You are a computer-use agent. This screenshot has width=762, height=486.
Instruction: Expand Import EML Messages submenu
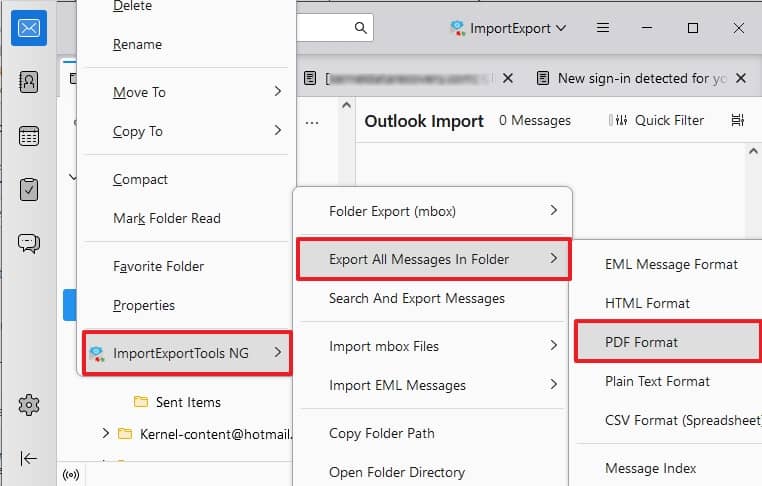pyautogui.click(x=433, y=385)
